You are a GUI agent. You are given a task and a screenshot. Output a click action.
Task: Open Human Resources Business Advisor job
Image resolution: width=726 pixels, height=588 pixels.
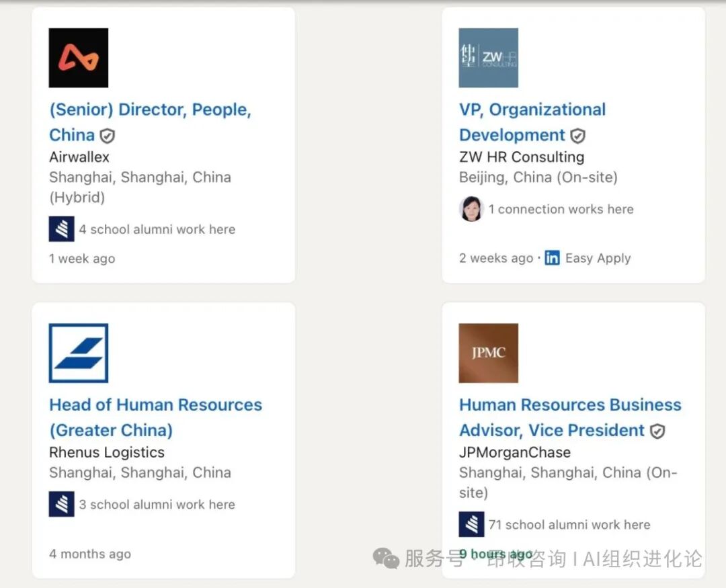point(570,405)
